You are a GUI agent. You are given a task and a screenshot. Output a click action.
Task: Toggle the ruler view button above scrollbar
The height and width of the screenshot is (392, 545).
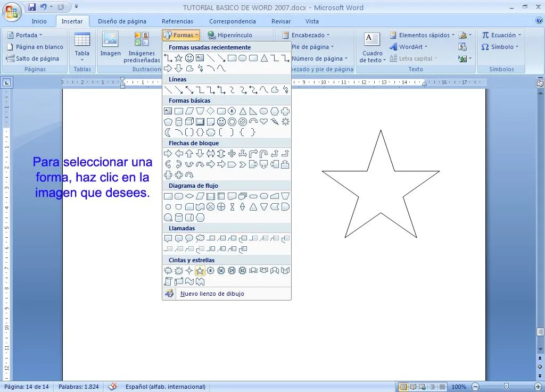tap(540, 84)
